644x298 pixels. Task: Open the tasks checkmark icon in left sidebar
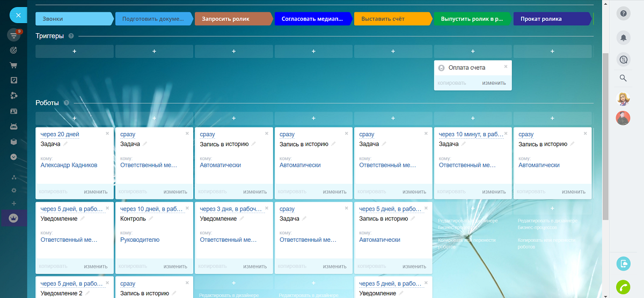tap(14, 80)
